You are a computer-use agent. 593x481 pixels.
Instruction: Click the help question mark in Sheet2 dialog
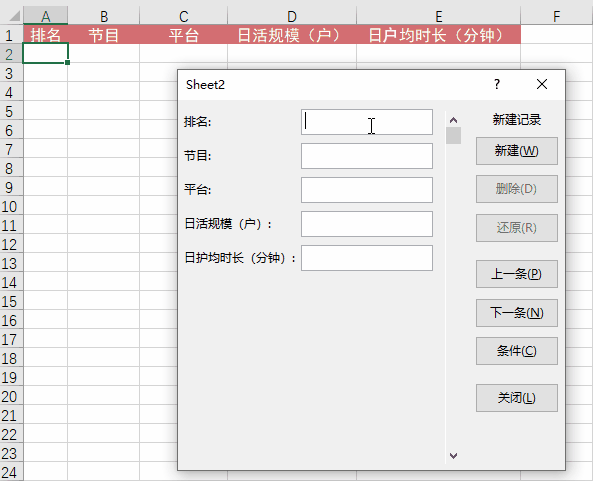[497, 84]
